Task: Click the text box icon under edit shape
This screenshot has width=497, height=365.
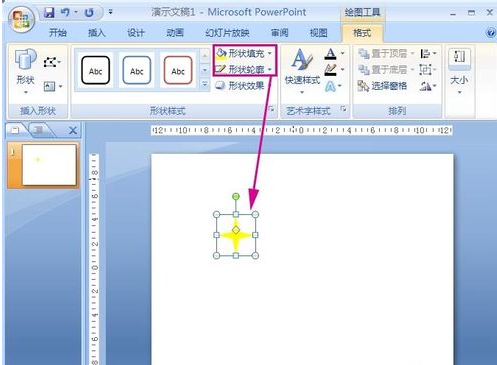Action: pyautogui.click(x=50, y=86)
